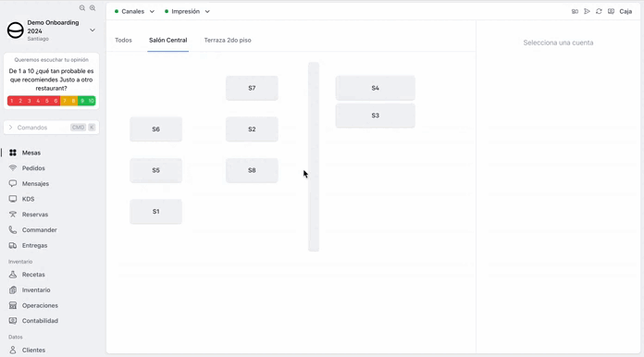Click the Pedidos wifi icon
644x357 pixels.
[x=13, y=168]
